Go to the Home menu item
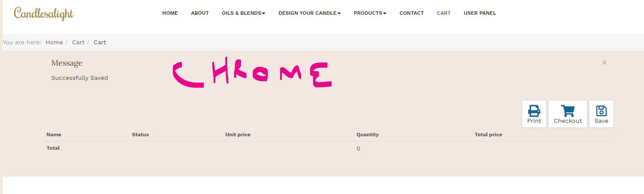Viewport: 644px width, 194px height. click(170, 13)
